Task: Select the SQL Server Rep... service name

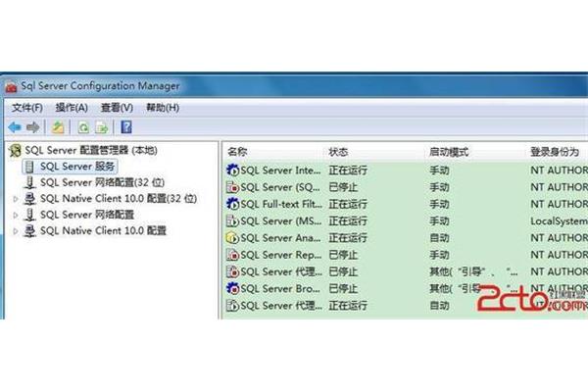Action: pos(281,255)
